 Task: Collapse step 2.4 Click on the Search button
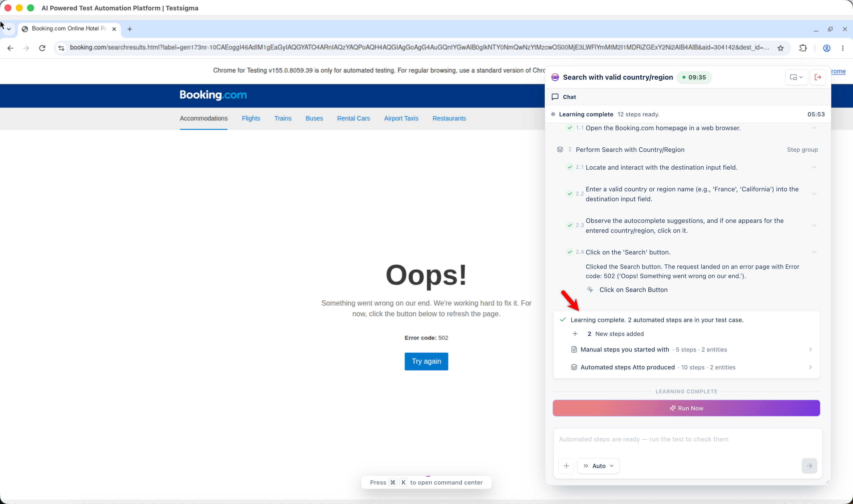(x=814, y=252)
